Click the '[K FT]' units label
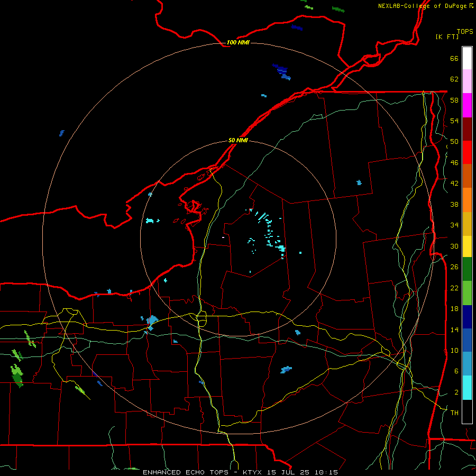This screenshot has height=476, width=476. pyautogui.click(x=447, y=36)
